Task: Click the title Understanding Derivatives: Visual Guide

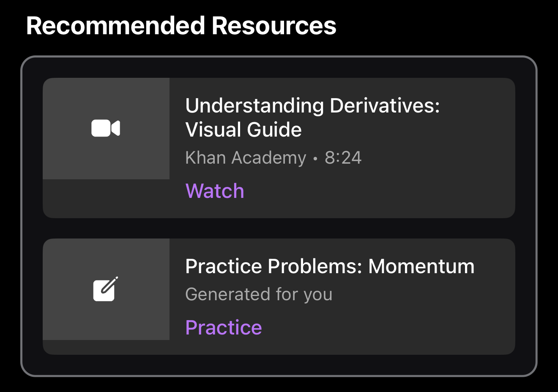Action: (x=313, y=117)
